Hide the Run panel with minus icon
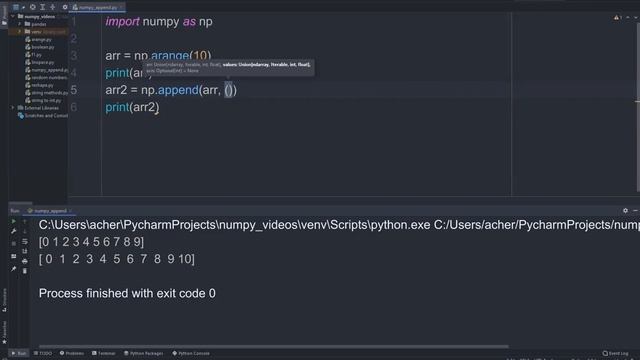The height and width of the screenshot is (360, 640). [x=635, y=211]
